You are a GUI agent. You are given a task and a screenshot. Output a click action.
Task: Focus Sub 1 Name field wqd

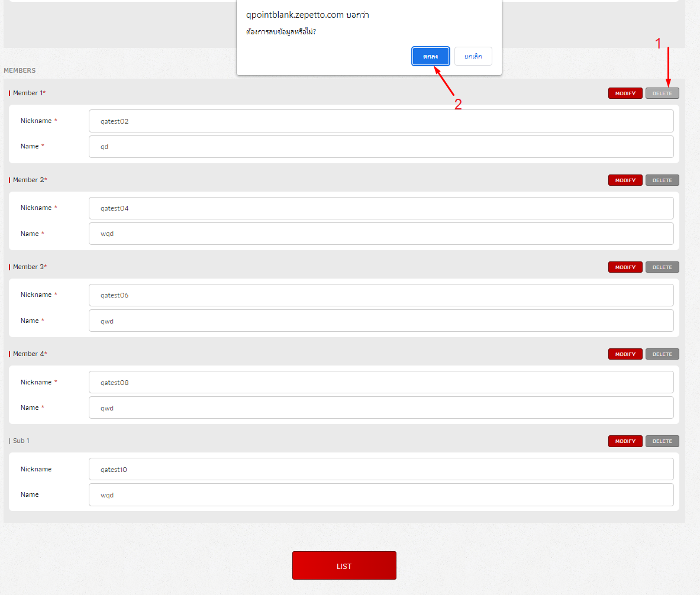[381, 494]
